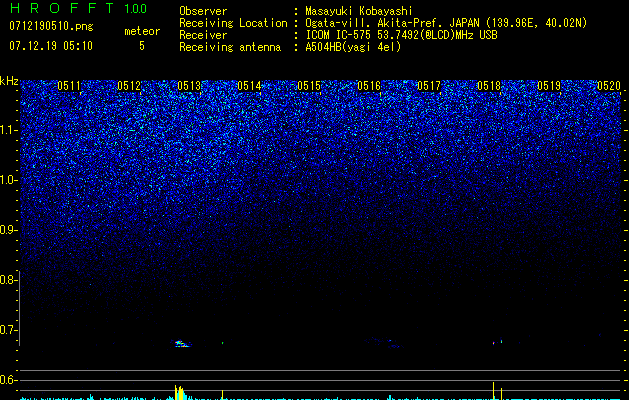
Task: Click the 0.7 kHz axis label
Action: [x=9, y=330]
